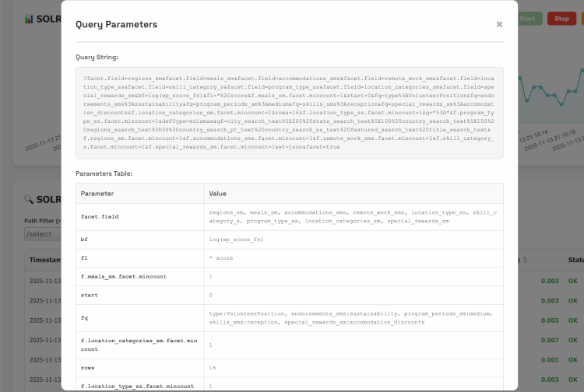This screenshot has height=392, width=584.
Task: Click the 0.007 query time value
Action: point(550,340)
